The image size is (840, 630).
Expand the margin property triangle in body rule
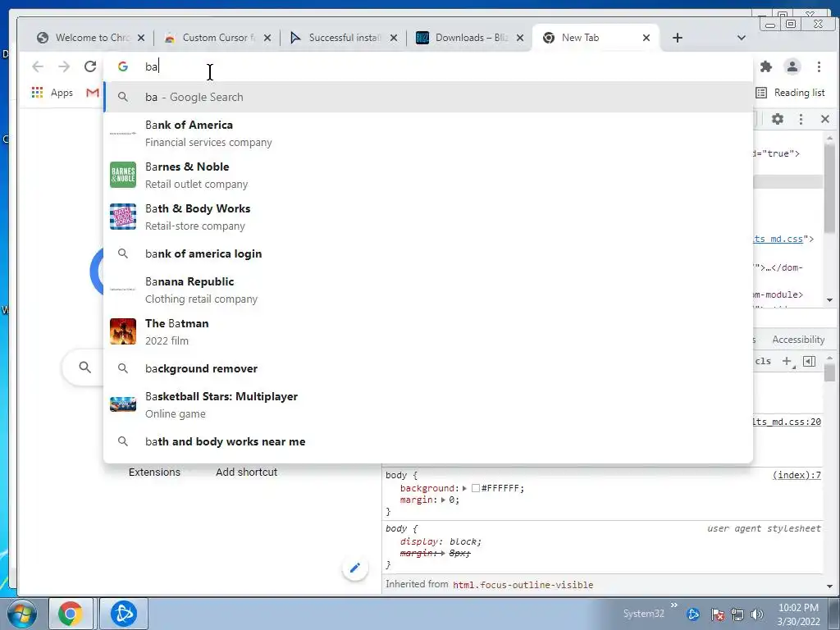(443, 500)
